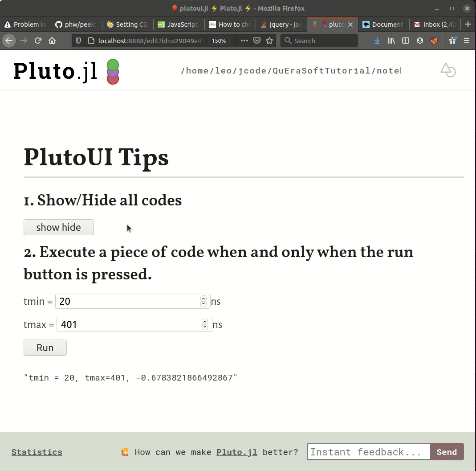Open the Library bookshelf icon
The height and width of the screenshot is (471, 476).
point(391,41)
